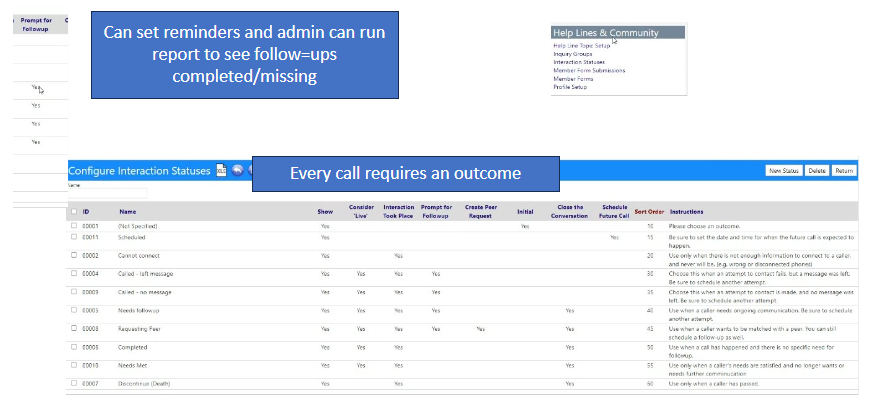878x415 pixels.
Task: Click 'Use only when a caller has passed.'
Action: (713, 384)
